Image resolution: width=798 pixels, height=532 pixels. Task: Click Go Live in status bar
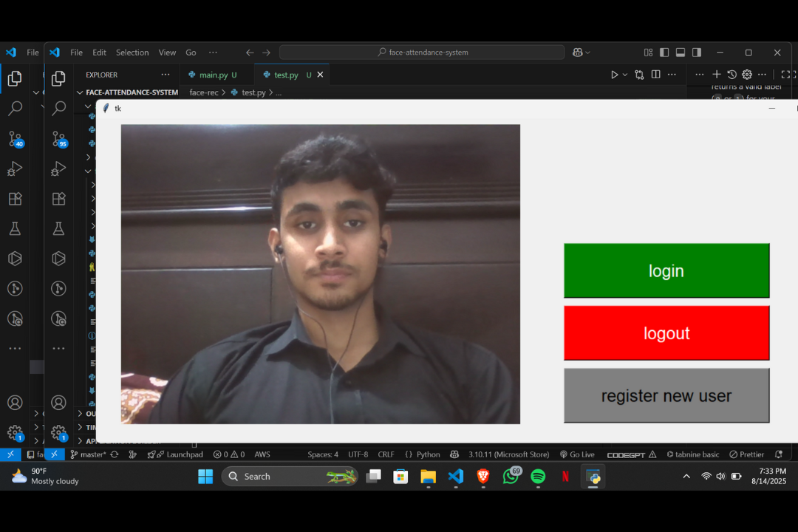(577, 454)
